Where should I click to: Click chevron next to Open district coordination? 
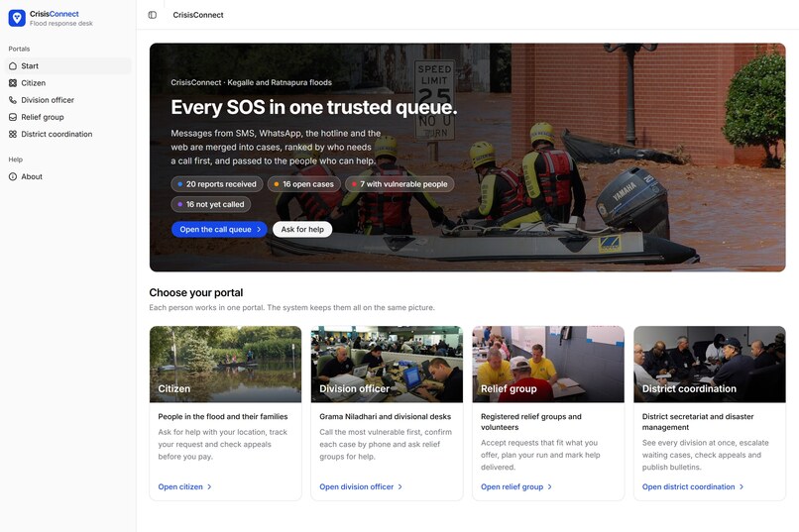coord(742,486)
